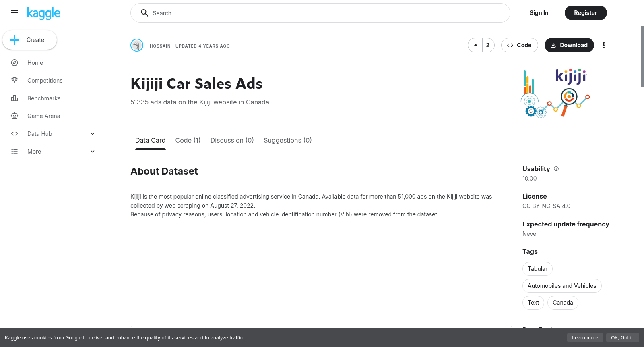Screen dimensions: 644x347
Task: Switch to the Code (1) tab
Action: (x=188, y=140)
